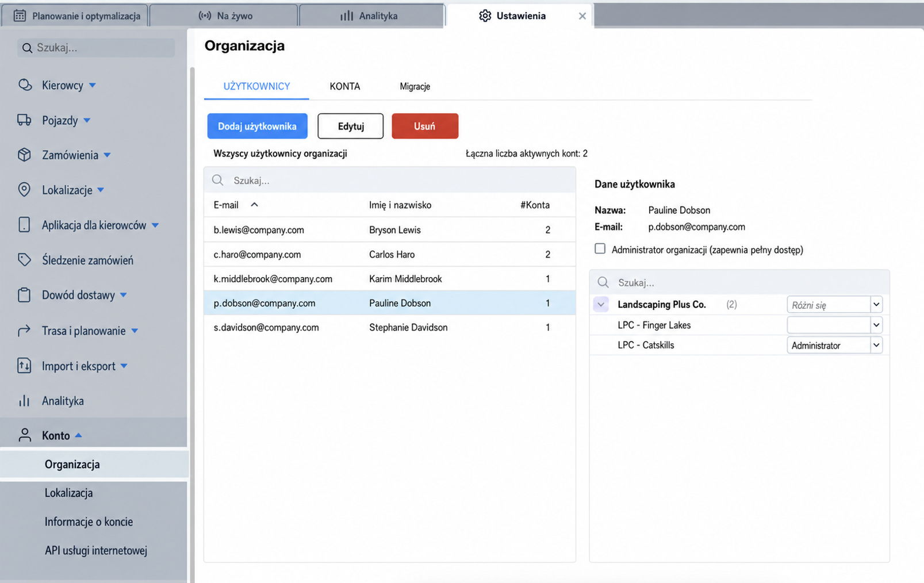
Task: Click the magnifier icon in users search
Action: pyautogui.click(x=217, y=180)
